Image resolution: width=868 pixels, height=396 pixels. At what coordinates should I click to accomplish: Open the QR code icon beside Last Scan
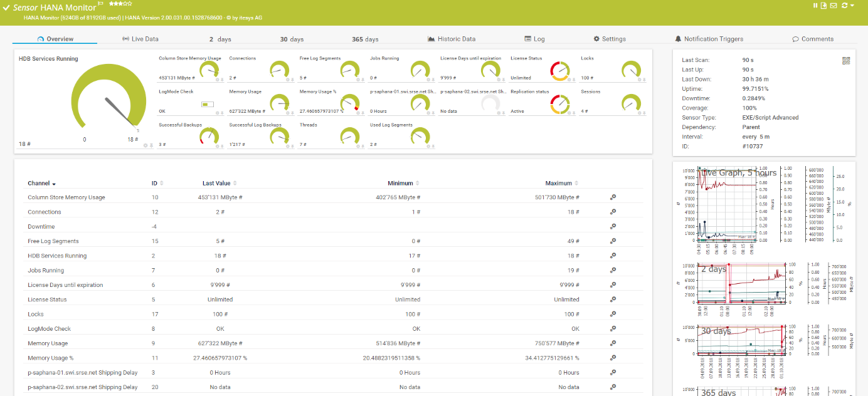[846, 61]
